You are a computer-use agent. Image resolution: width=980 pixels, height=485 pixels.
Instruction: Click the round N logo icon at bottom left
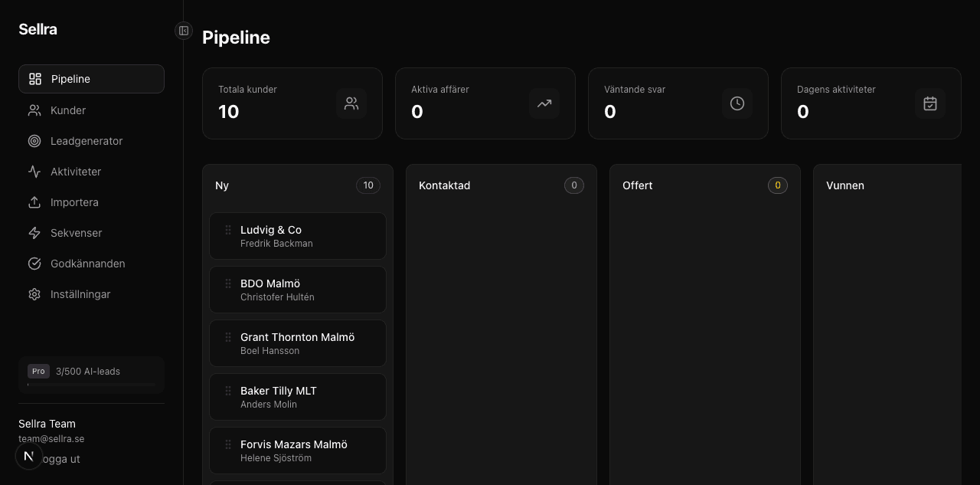pyautogui.click(x=29, y=457)
